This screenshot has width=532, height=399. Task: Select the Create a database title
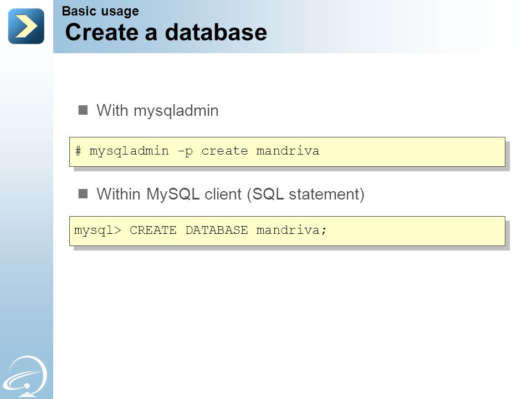(x=166, y=32)
